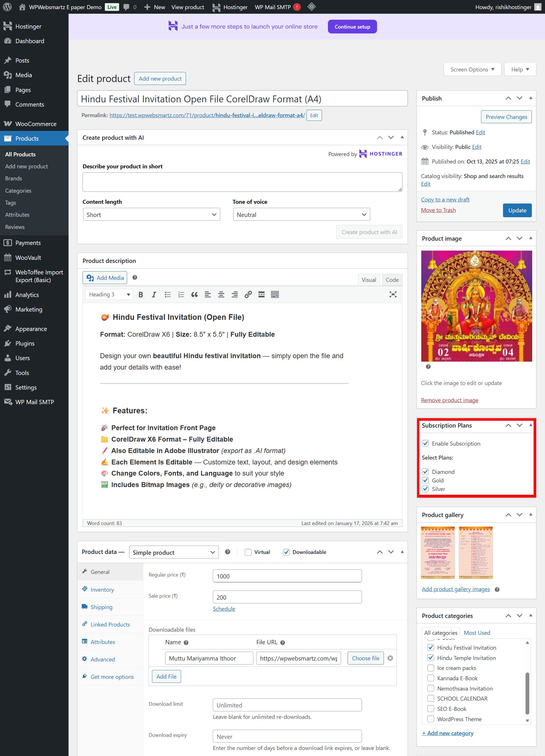Open the Tone of voice dropdown
Image resolution: width=545 pixels, height=756 pixels.
(x=301, y=215)
